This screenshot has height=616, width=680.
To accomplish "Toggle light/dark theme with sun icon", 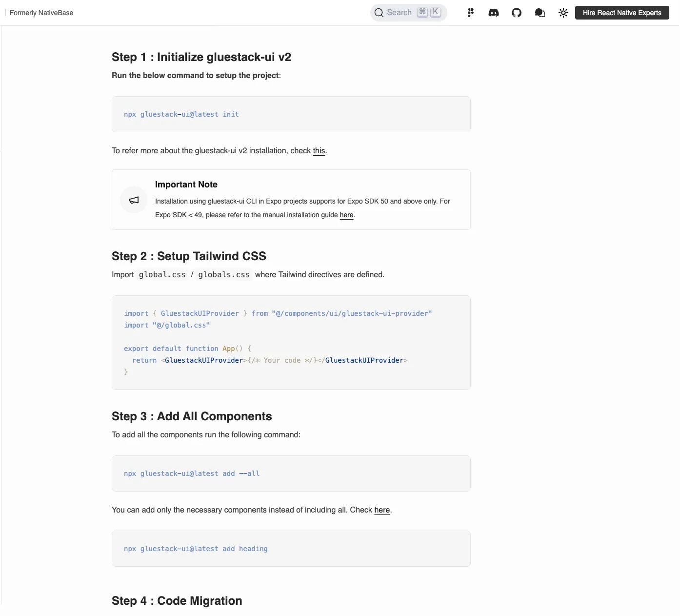I will (563, 13).
